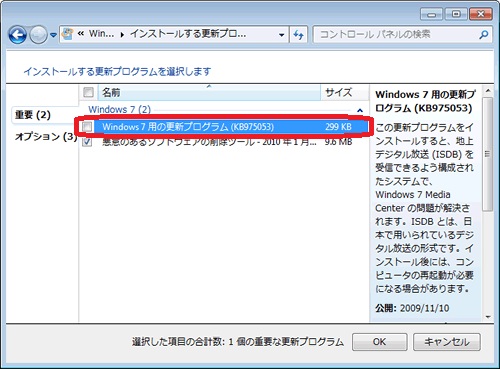Close the window with red X
Image resolution: width=500 pixels, height=369 pixels.
coord(481,14)
